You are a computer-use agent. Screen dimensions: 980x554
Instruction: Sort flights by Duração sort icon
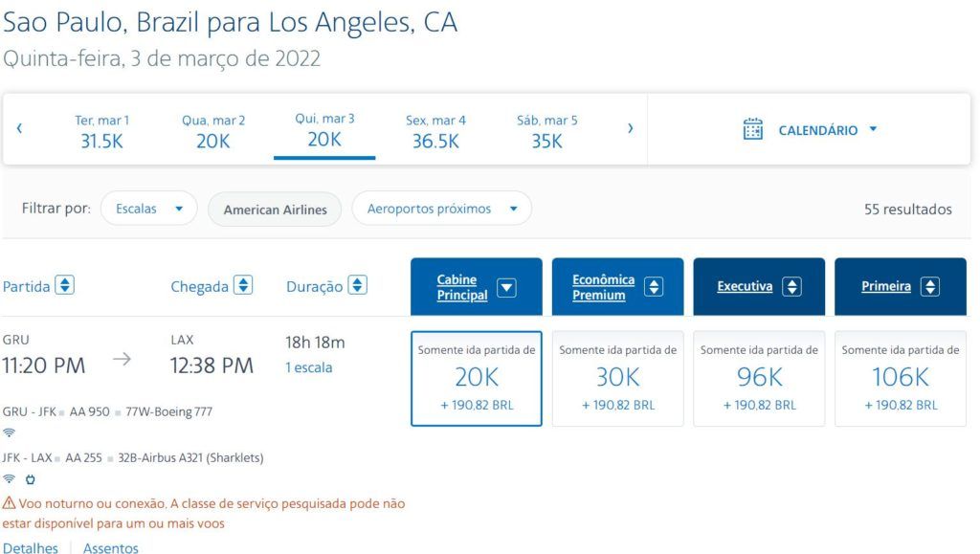tap(358, 285)
